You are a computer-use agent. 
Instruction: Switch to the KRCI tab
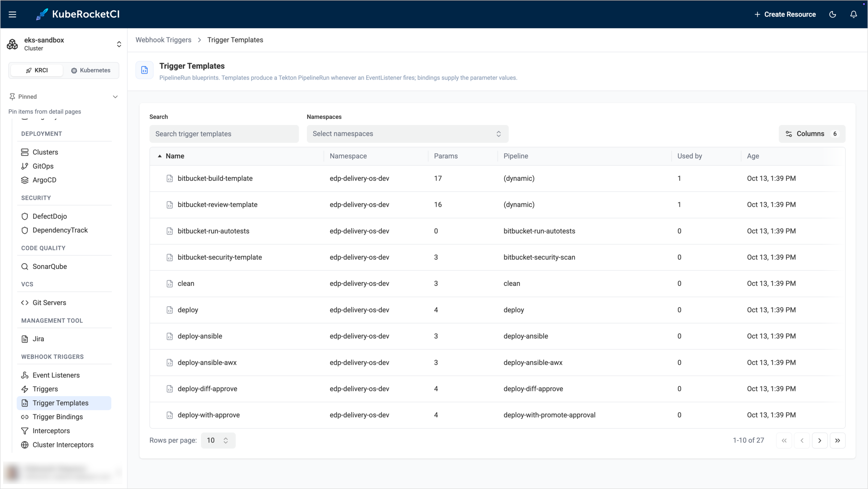[37, 70]
